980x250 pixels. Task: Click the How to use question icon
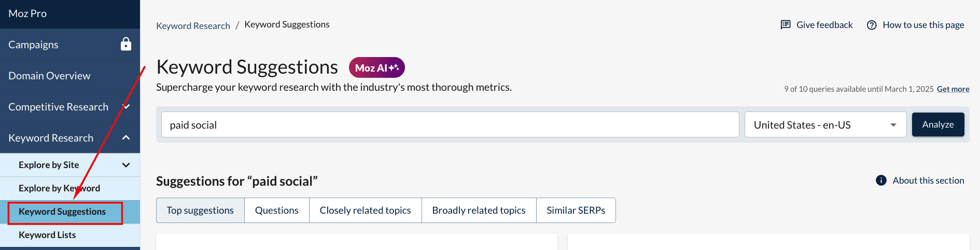tap(872, 25)
